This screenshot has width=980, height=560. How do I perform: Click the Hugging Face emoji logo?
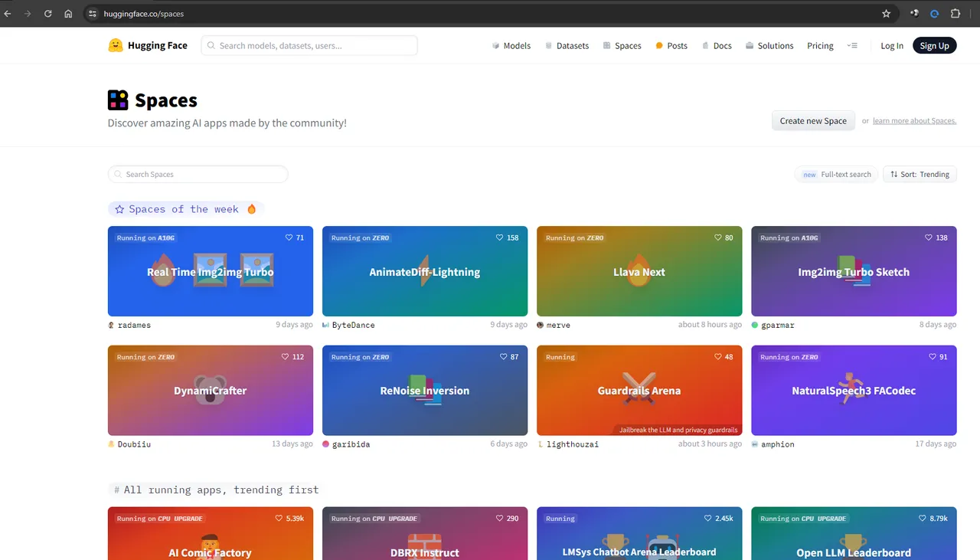tap(116, 45)
